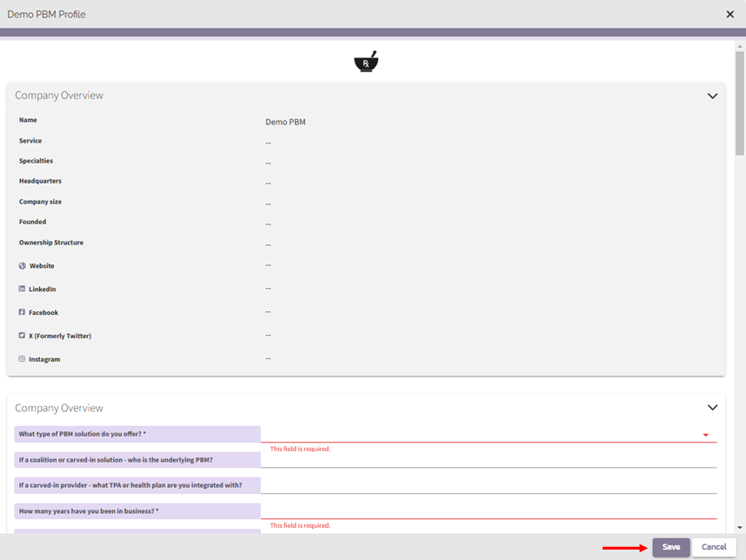The image size is (746, 560).
Task: Click the scrollbar down arrow
Action: coord(740,527)
